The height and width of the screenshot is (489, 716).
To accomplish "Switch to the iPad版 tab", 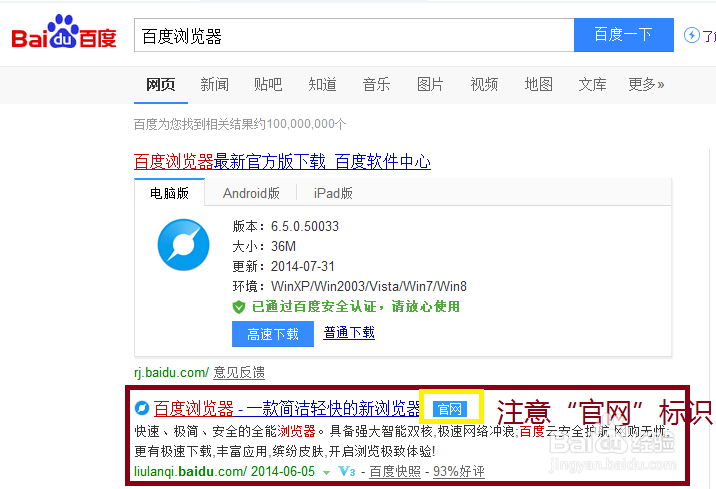I will coord(333,193).
